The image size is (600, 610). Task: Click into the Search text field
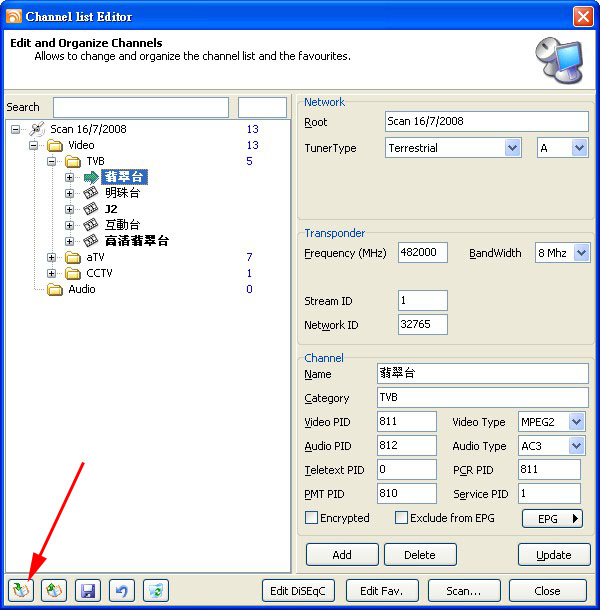tap(140, 107)
